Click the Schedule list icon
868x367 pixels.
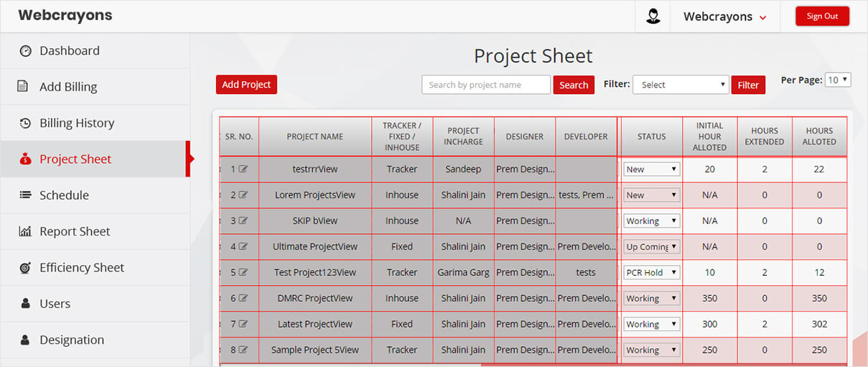click(25, 195)
